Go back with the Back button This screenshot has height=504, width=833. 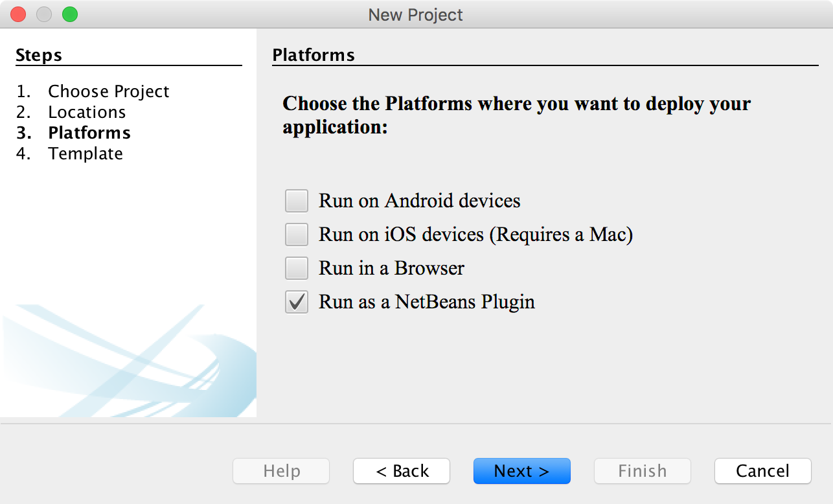[402, 471]
